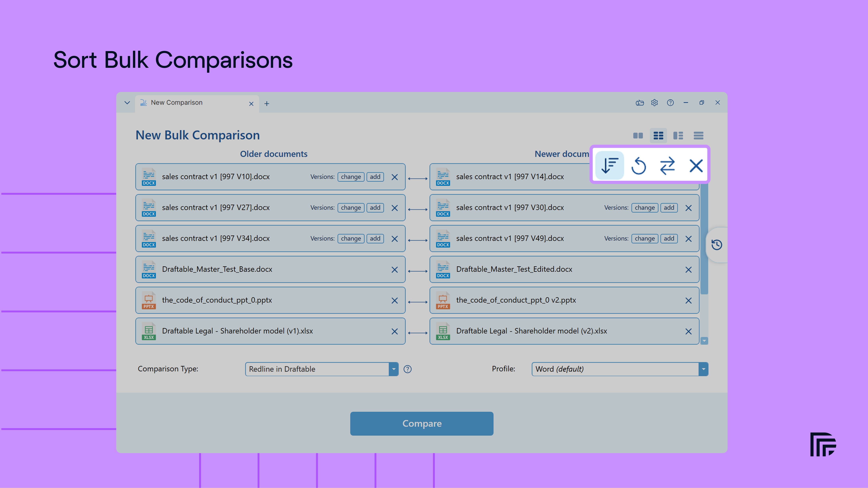The image size is (868, 488).
Task: Select the New Comparison tab
Action: [x=197, y=104]
